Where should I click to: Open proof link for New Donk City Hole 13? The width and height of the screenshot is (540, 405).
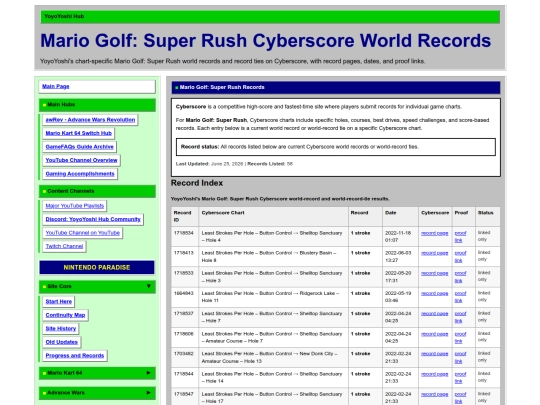tap(460, 357)
